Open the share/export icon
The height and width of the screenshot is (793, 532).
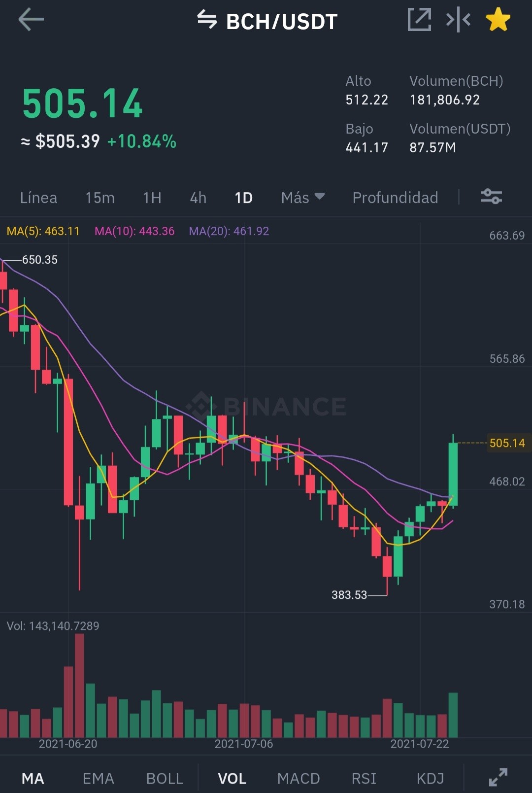tap(419, 20)
